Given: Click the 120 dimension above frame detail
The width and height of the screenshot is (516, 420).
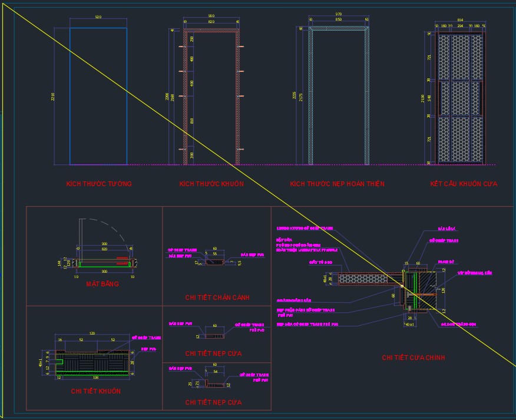Looking at the screenshot, I should [92, 333].
